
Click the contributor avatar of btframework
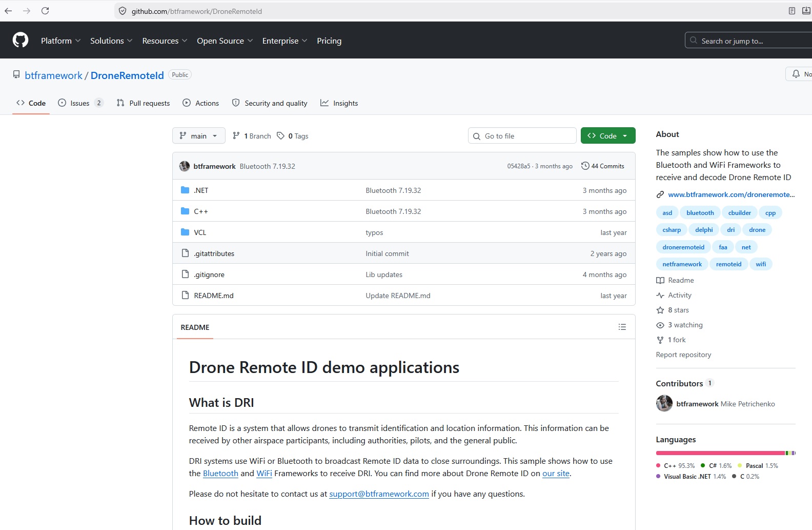[x=664, y=404]
